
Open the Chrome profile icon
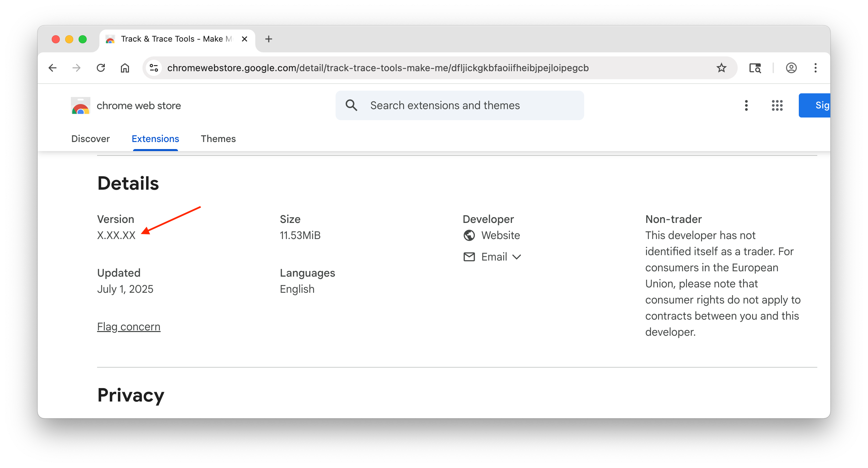click(x=791, y=68)
